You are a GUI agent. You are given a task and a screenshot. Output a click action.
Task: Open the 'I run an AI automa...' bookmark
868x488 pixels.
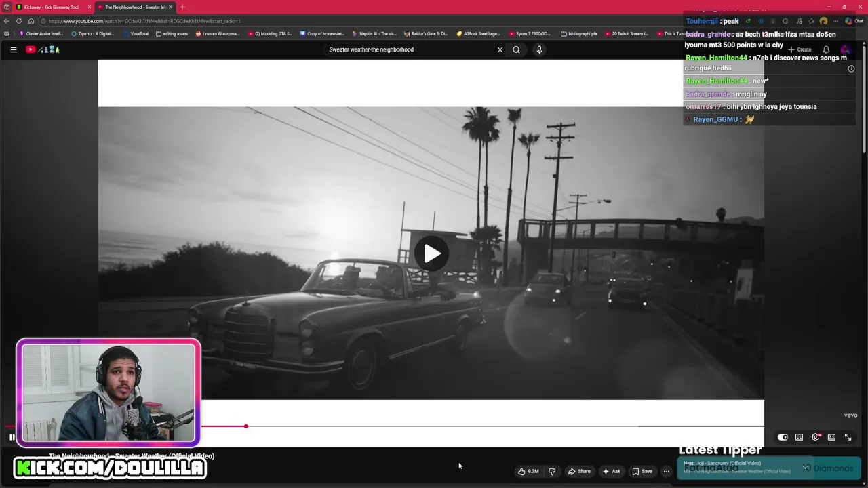(x=218, y=33)
